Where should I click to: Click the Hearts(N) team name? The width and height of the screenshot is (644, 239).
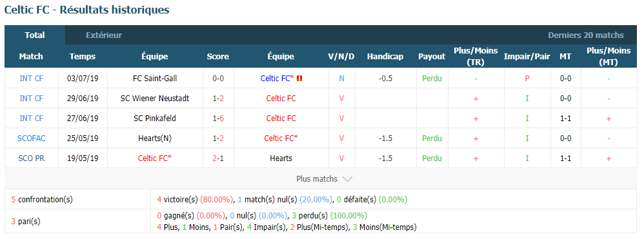pyautogui.click(x=156, y=139)
